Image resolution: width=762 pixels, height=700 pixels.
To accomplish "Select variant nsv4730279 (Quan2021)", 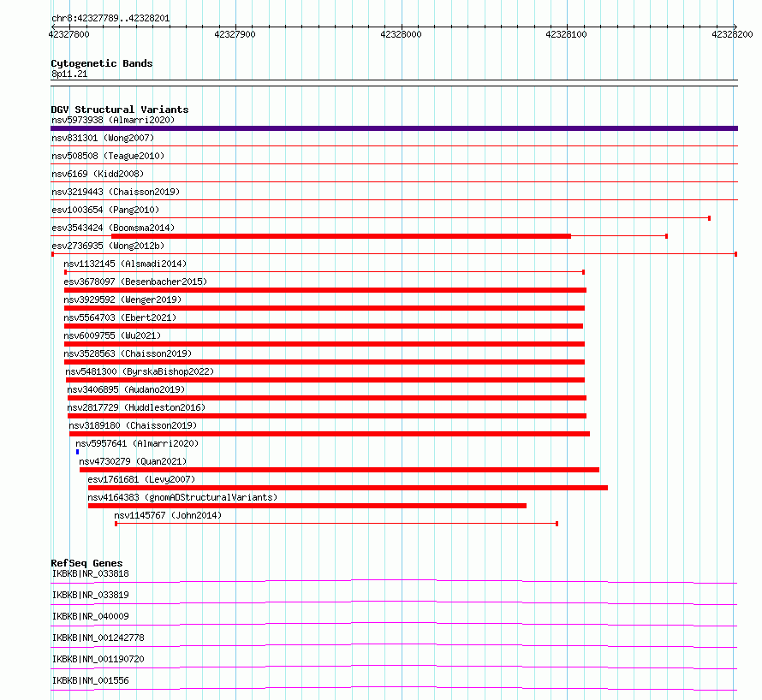I will (134, 461).
